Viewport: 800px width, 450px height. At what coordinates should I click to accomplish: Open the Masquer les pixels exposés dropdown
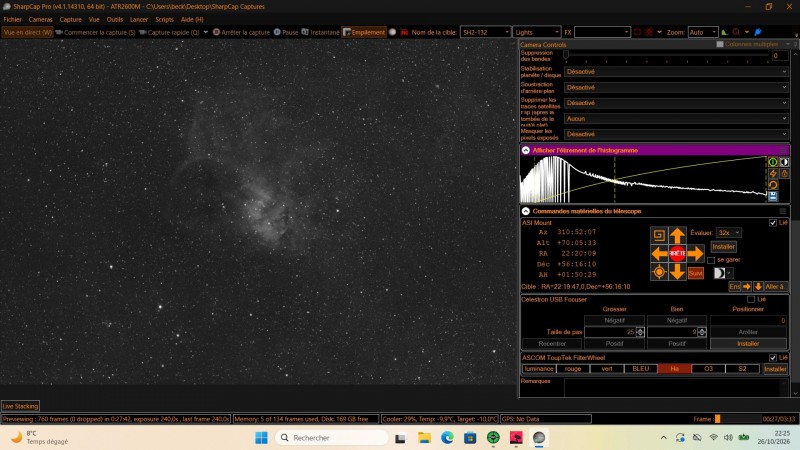coord(676,134)
